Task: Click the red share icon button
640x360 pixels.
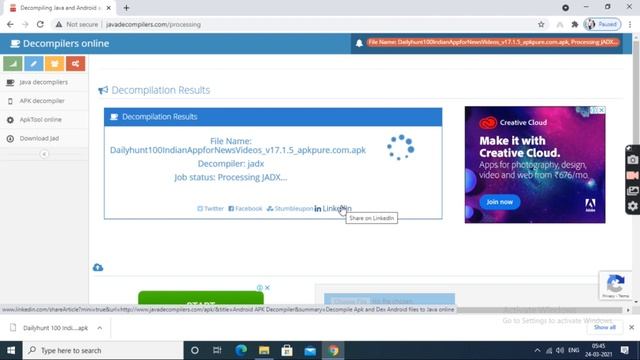Action: click(76, 64)
